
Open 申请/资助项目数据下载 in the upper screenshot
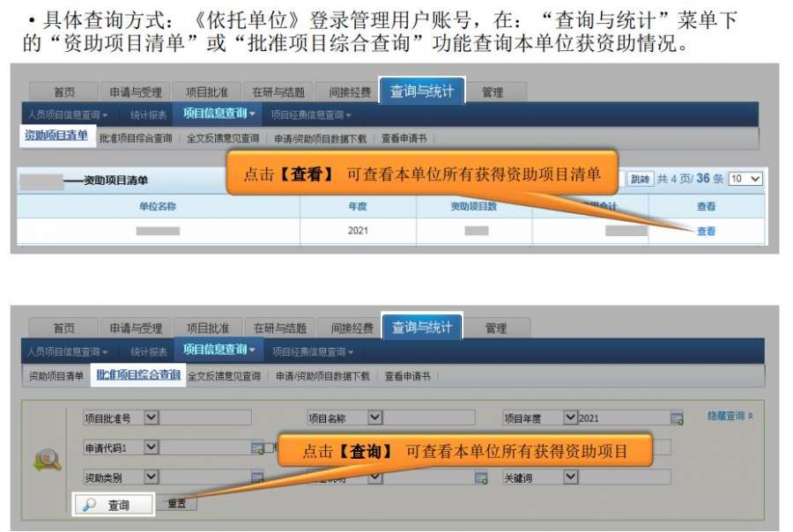320,138
